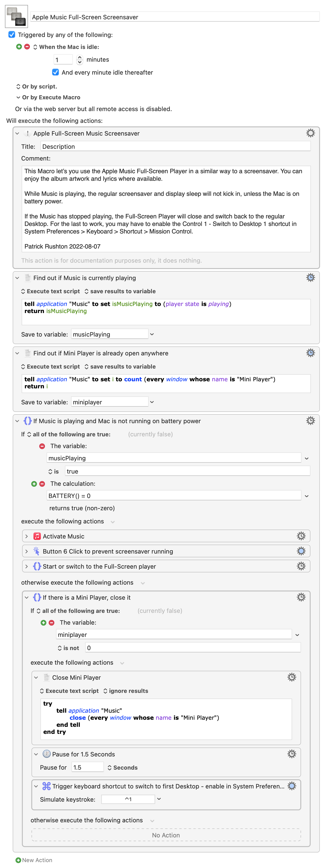The height and width of the screenshot is (868, 325).
Task: Expand the Activate Music action
Action: [x=27, y=536]
